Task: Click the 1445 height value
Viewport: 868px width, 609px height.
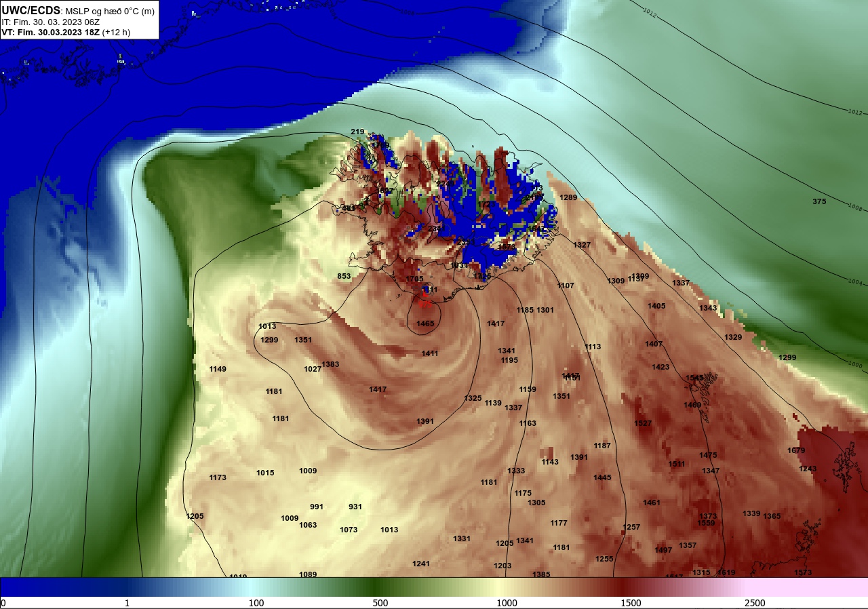Action: (x=602, y=477)
